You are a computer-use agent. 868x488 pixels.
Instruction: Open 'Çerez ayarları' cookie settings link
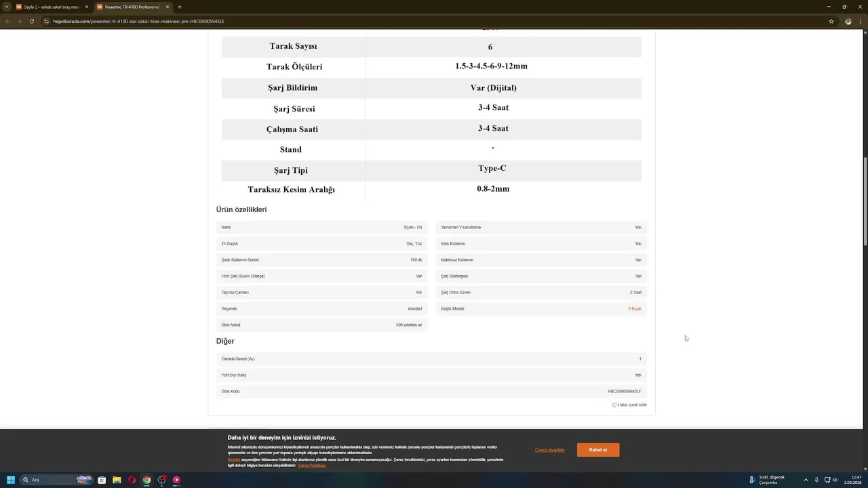[549, 450]
